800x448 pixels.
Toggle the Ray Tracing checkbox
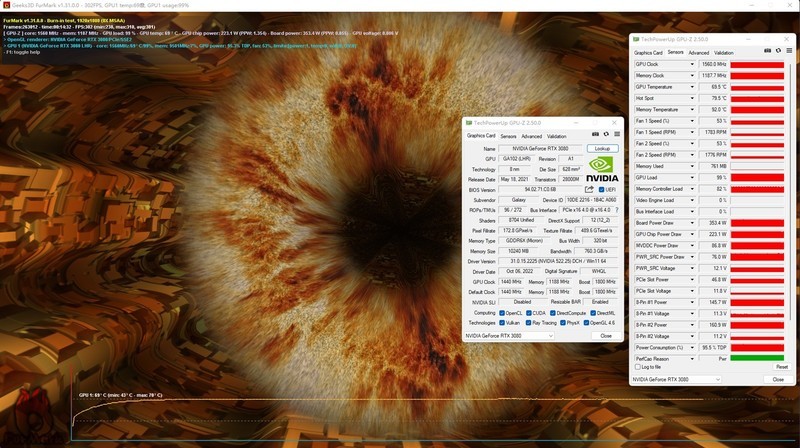click(529, 322)
